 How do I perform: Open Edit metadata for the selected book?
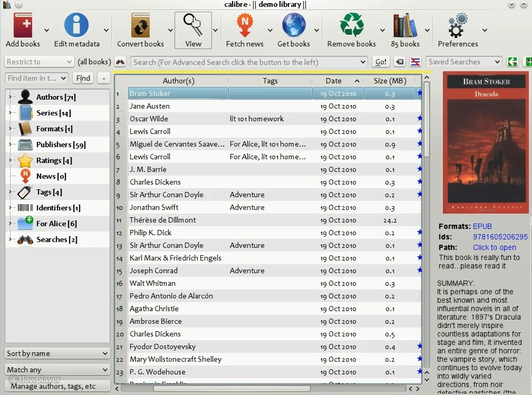76,25
